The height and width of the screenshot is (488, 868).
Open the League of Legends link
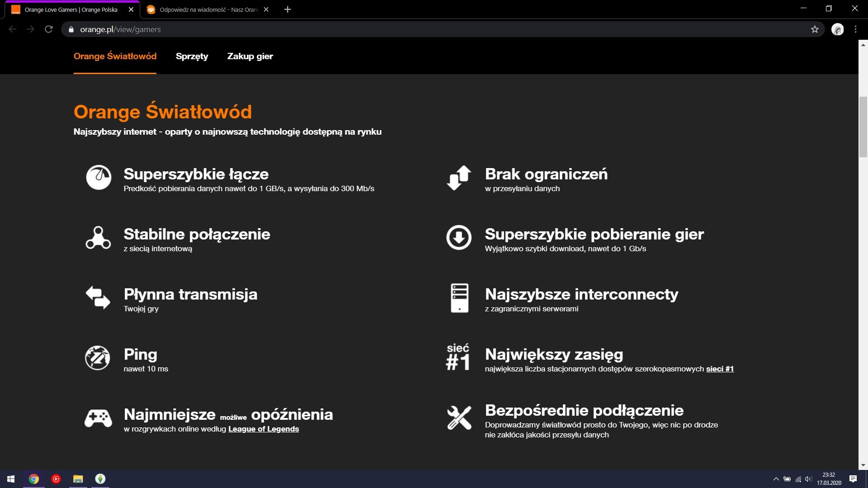263,429
